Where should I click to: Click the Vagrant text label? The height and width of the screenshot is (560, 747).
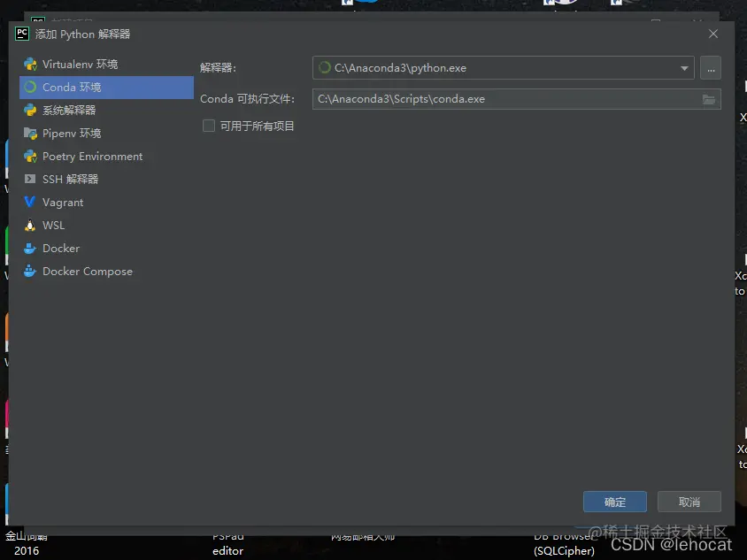[63, 203]
